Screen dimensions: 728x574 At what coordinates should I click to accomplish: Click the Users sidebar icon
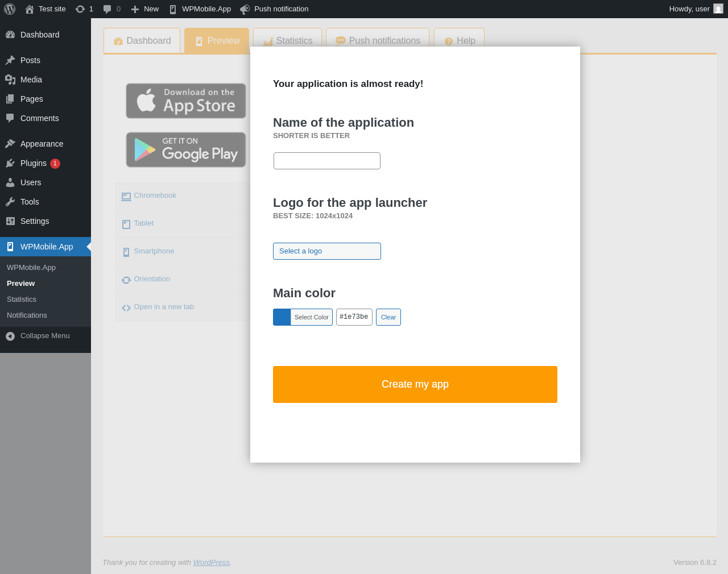[10, 182]
